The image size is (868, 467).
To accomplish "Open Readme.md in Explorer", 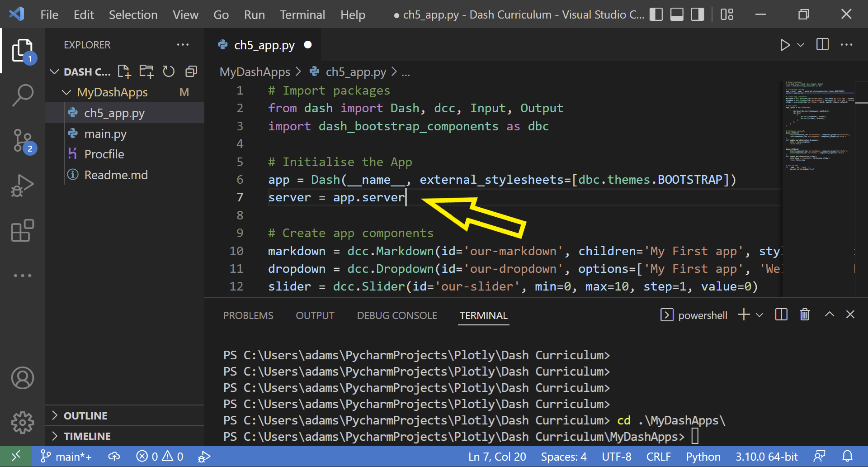I will (125, 175).
